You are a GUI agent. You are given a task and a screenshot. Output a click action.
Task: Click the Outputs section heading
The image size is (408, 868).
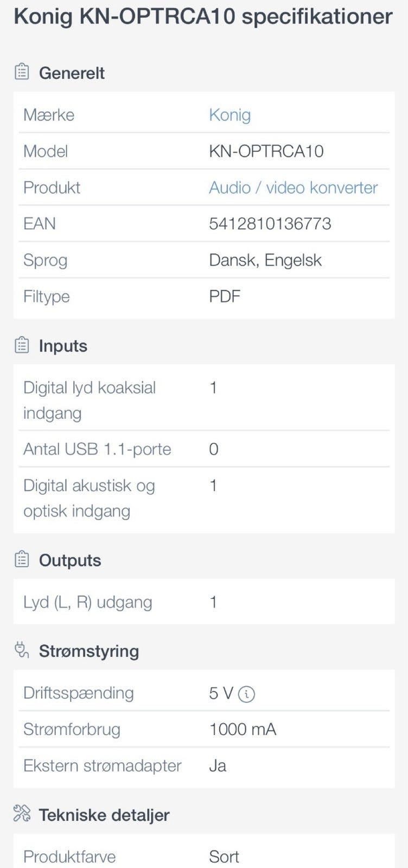pyautogui.click(x=70, y=560)
